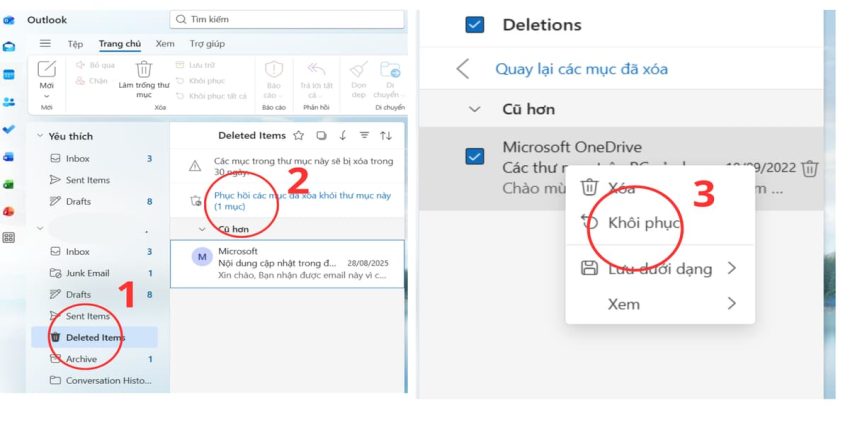Click Khôi phục tất cả in the ribbon
Viewport: 850px width, 425px height.
click(x=211, y=96)
